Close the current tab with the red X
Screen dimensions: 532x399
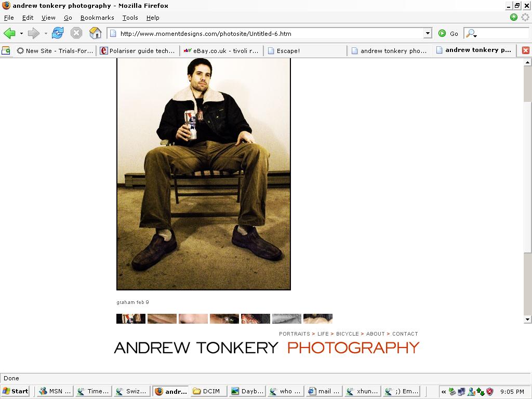click(x=526, y=50)
